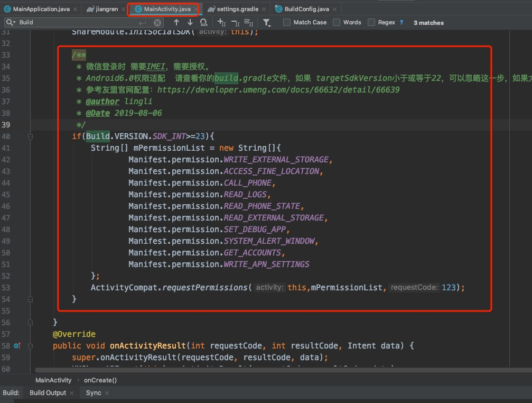
Task: Click line number 39 in the gutter
Action: tap(6, 125)
